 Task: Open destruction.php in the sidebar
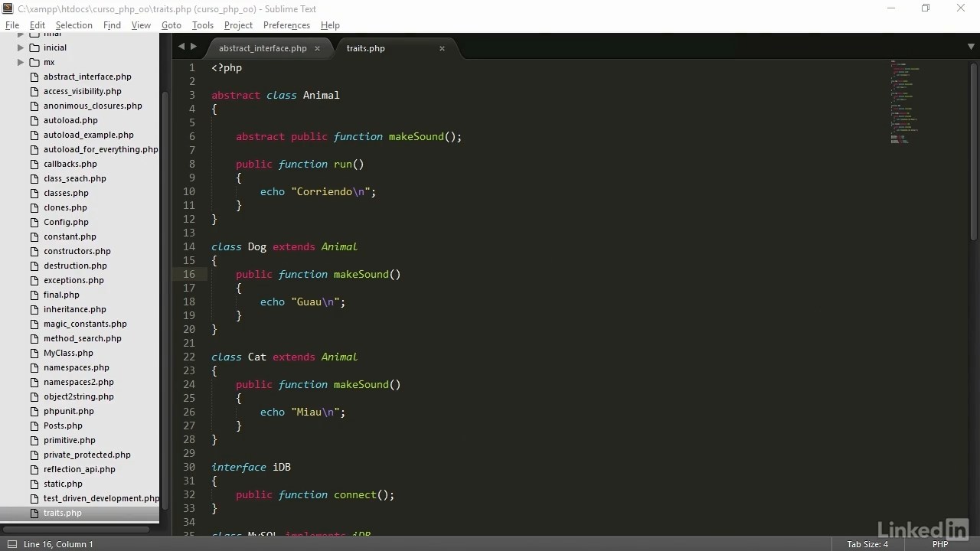pyautogui.click(x=75, y=266)
